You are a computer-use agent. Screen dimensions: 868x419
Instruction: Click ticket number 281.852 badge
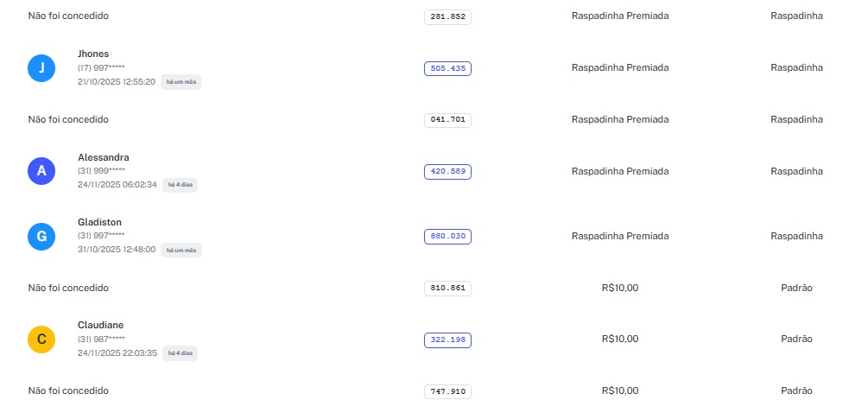click(x=447, y=16)
